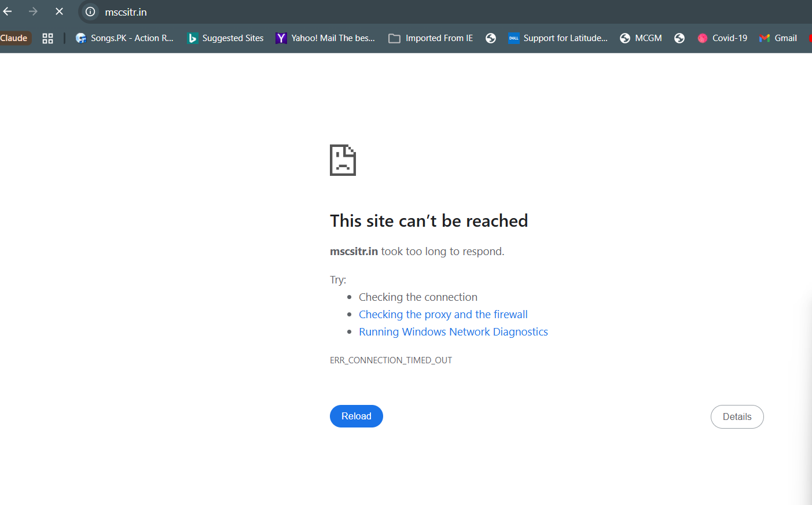This screenshot has width=812, height=505.
Task: Open Yahoo! Mail bookmark
Action: pyautogui.click(x=325, y=38)
